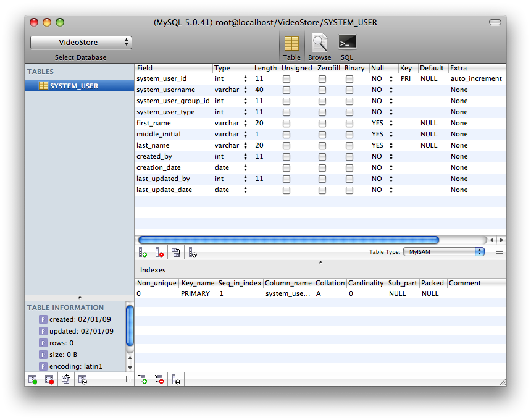Change the Type of system_username

point(245,90)
